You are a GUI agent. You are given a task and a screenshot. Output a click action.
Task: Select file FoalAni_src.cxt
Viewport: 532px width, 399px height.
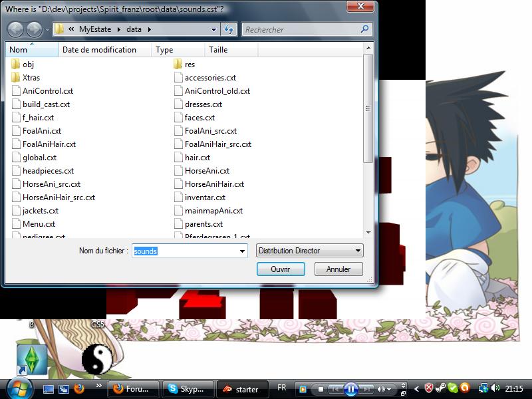click(205, 130)
